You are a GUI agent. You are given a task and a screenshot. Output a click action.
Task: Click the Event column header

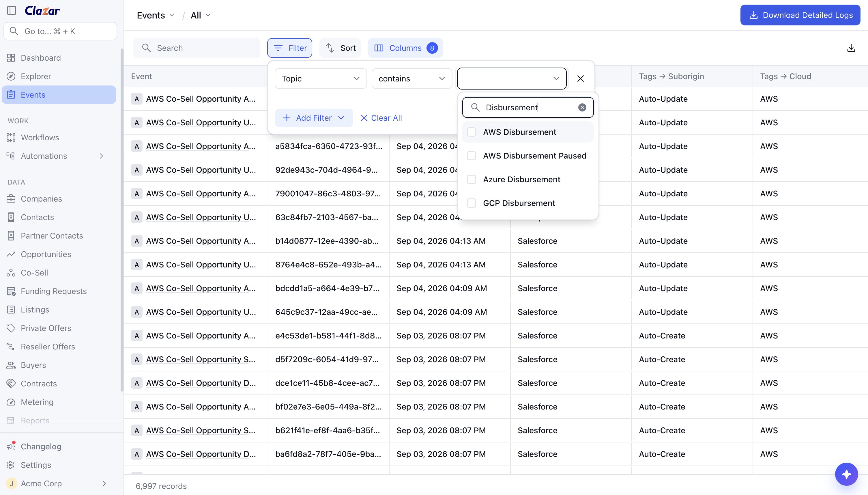click(142, 76)
